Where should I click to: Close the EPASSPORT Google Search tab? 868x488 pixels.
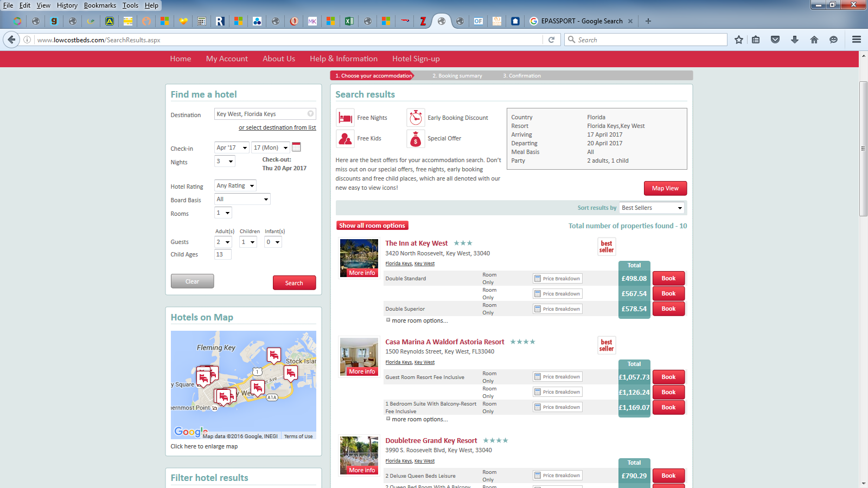[630, 21]
